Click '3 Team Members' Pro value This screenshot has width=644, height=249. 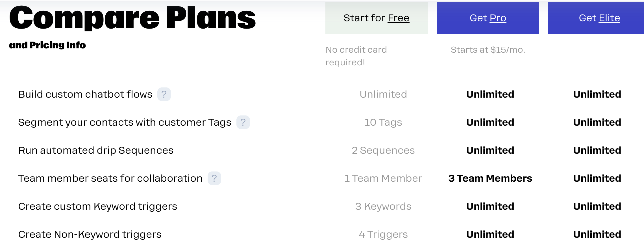click(x=490, y=178)
